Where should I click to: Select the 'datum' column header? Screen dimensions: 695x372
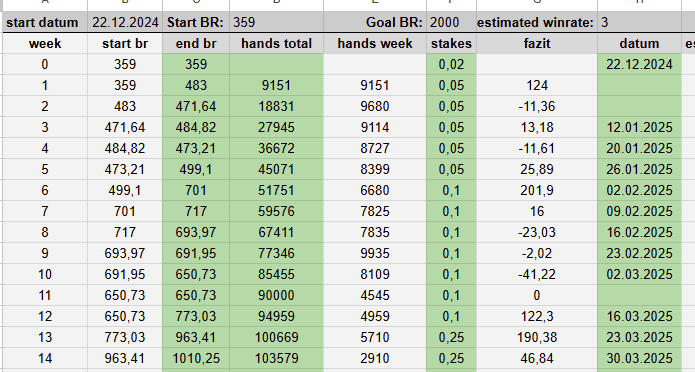[639, 43]
